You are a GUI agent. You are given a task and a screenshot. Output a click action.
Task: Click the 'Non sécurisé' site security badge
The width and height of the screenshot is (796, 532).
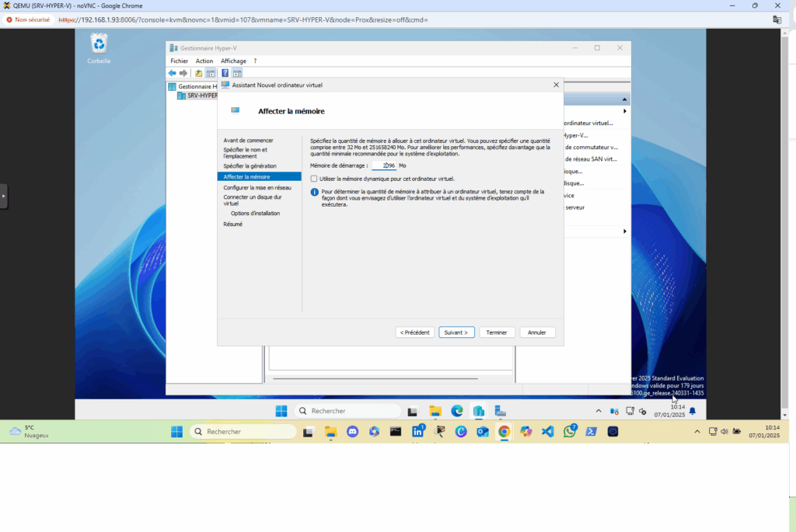point(28,19)
